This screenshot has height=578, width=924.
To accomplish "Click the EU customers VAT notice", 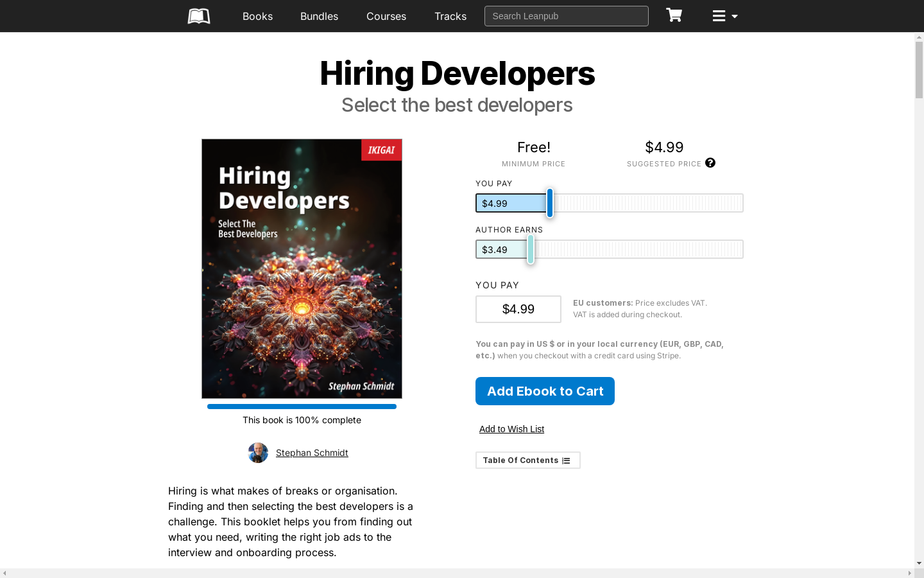I will click(x=640, y=309).
